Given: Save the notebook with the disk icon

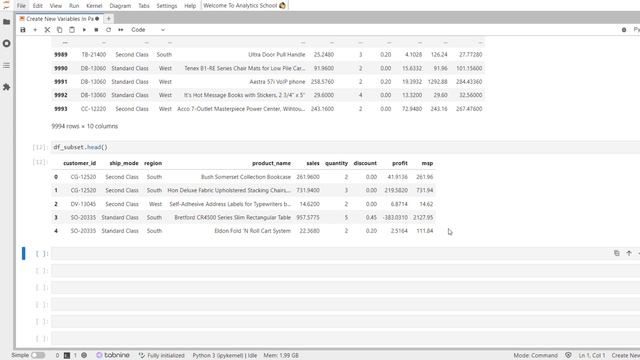Looking at the screenshot, I should point(23,30).
